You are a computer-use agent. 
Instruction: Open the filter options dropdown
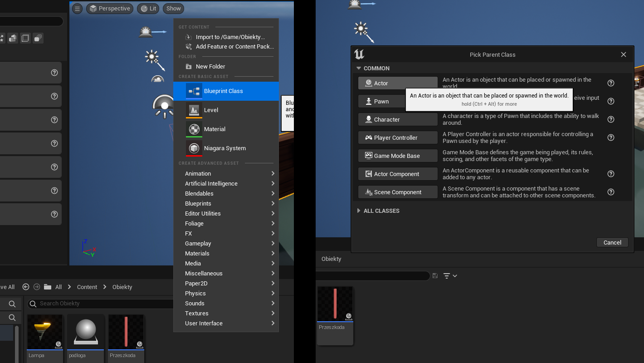(450, 276)
